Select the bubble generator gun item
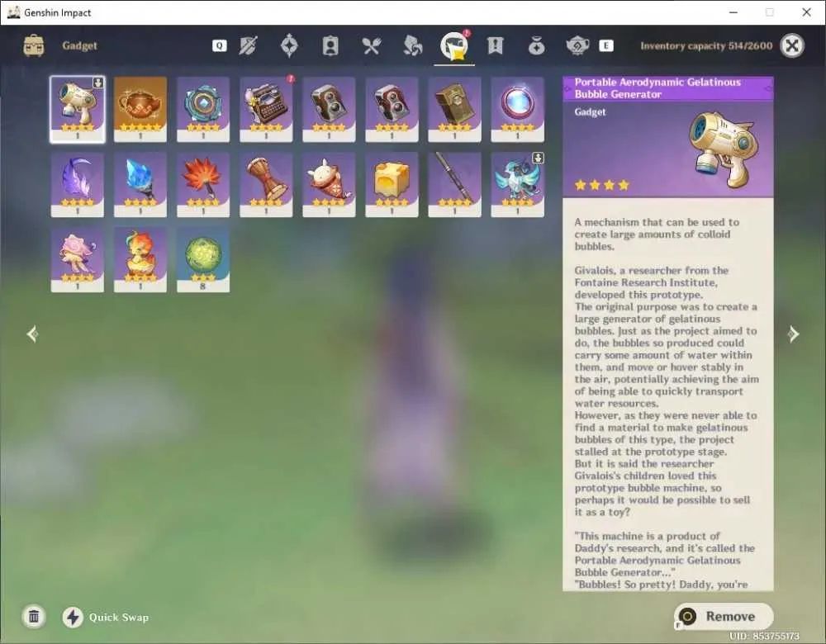The height and width of the screenshot is (644, 826). coord(78,110)
